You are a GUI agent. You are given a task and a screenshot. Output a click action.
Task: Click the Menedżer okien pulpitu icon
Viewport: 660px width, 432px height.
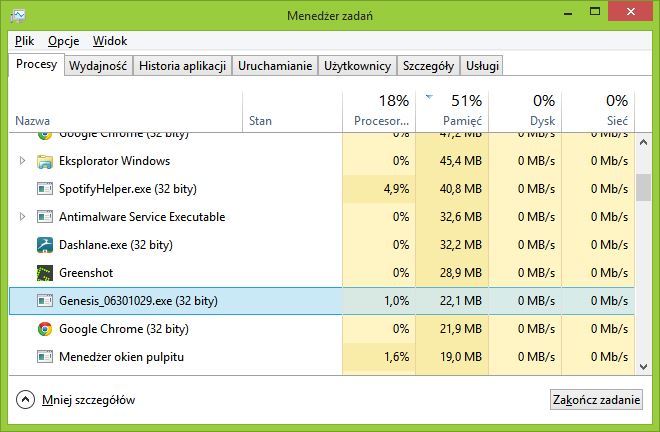tap(45, 357)
